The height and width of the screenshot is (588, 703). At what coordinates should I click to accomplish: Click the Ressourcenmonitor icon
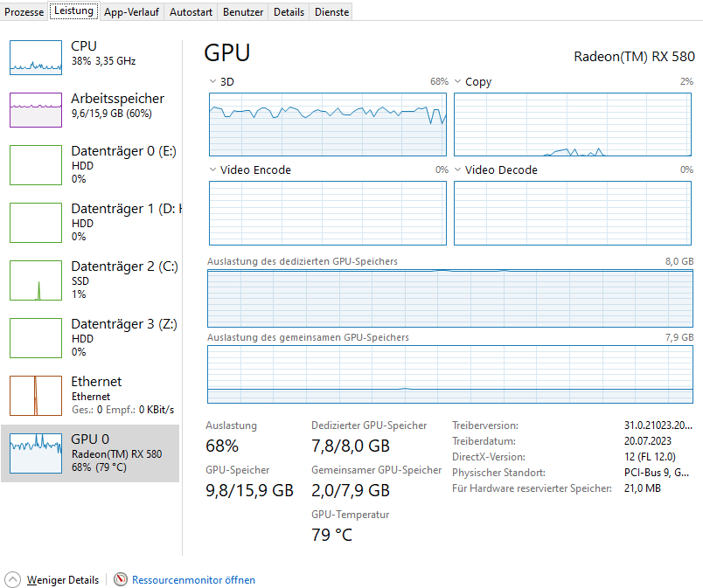tap(121, 579)
